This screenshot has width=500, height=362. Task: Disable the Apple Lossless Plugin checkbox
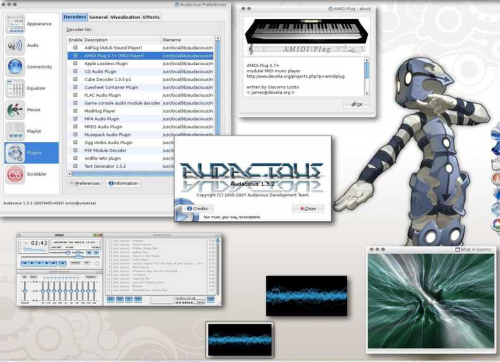click(x=75, y=63)
